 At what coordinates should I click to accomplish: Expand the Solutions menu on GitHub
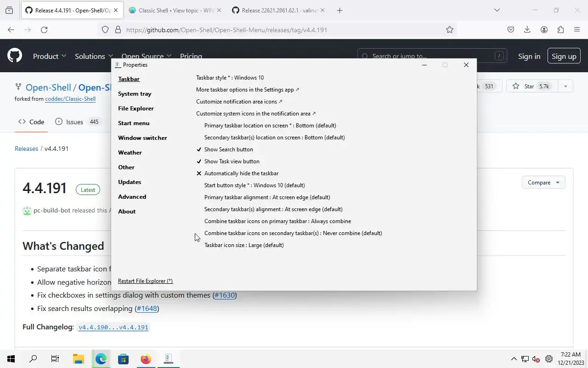(94, 56)
